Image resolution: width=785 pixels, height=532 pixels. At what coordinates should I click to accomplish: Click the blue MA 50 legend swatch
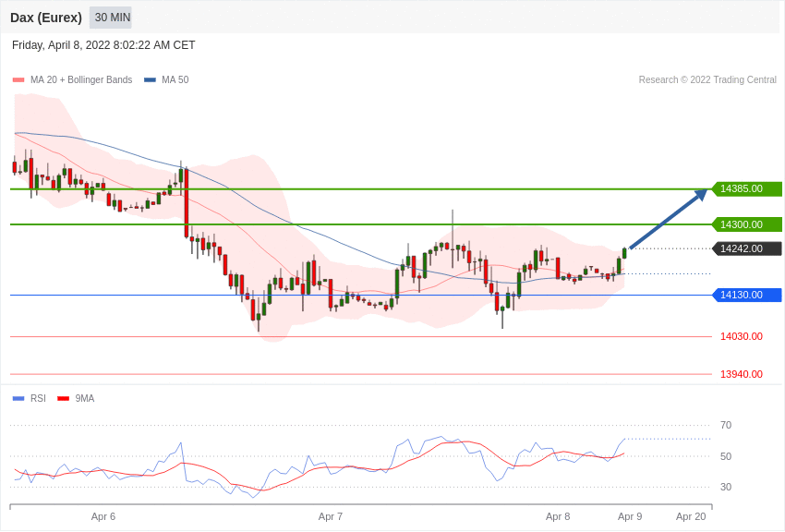point(150,80)
